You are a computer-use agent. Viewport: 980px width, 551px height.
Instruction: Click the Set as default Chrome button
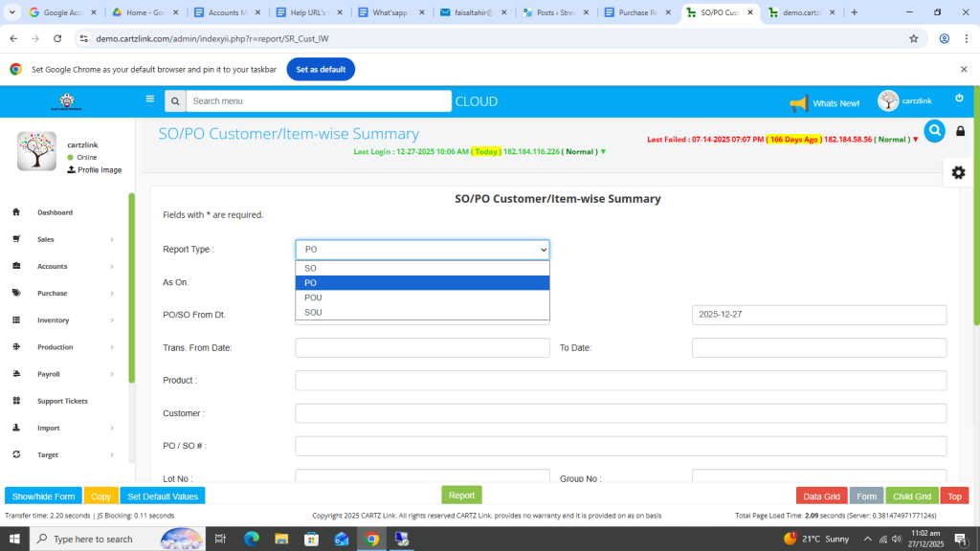point(321,70)
